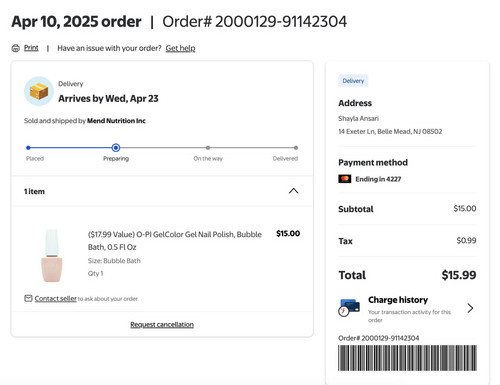
Task: Click the Subtotal '$15.00' value
Action: coord(465,208)
